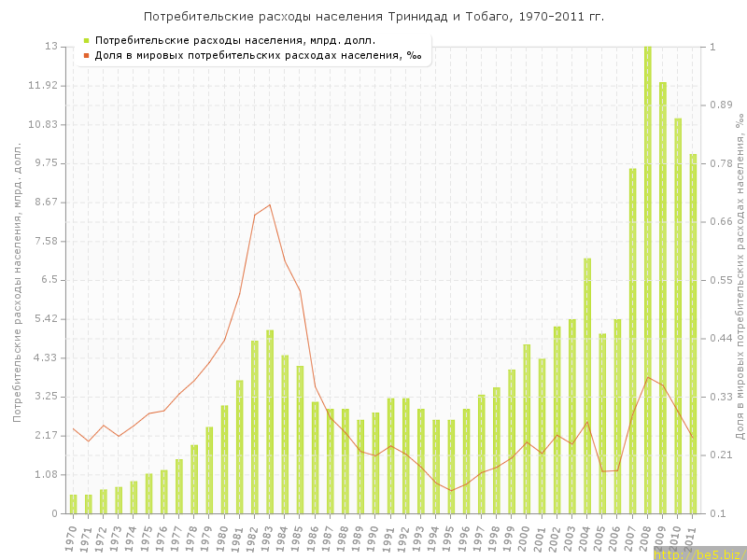Screen dimensions: 747x560
Task: Click the chart title about Тринидад и Тобаго
Action: click(x=373, y=17)
